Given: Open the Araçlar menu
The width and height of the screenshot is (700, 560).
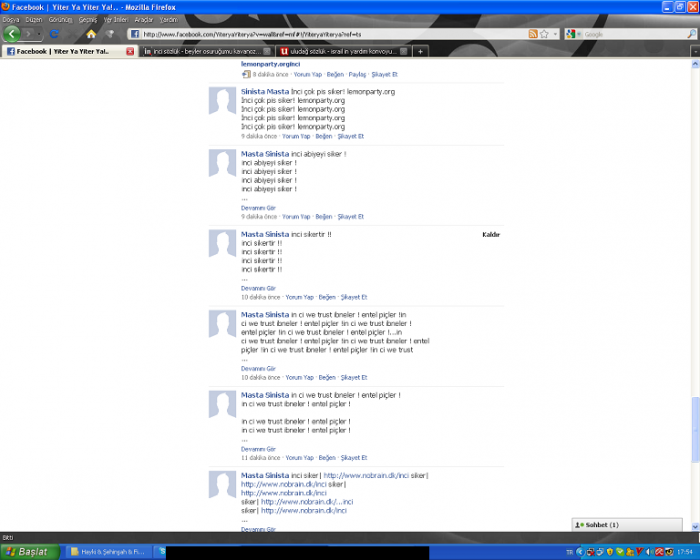Looking at the screenshot, I should click(144, 19).
